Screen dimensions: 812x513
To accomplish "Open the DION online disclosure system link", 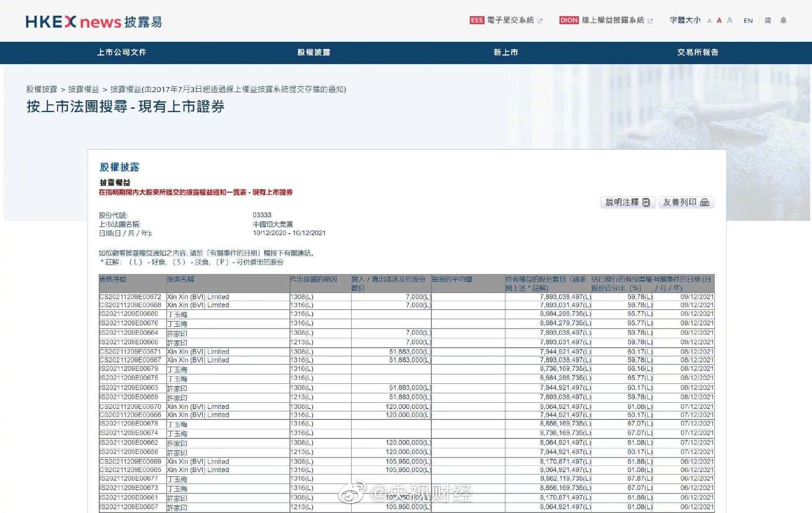I will pyautogui.click(x=602, y=20).
